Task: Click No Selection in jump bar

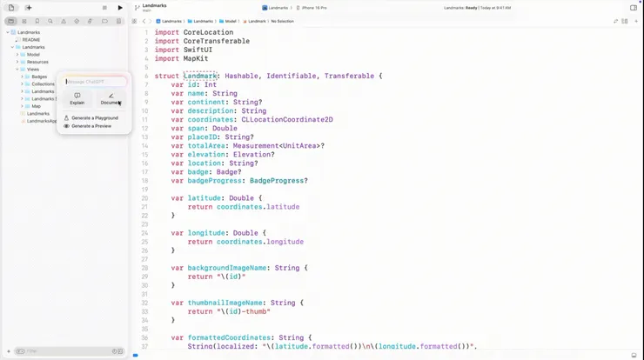Action: point(283,21)
